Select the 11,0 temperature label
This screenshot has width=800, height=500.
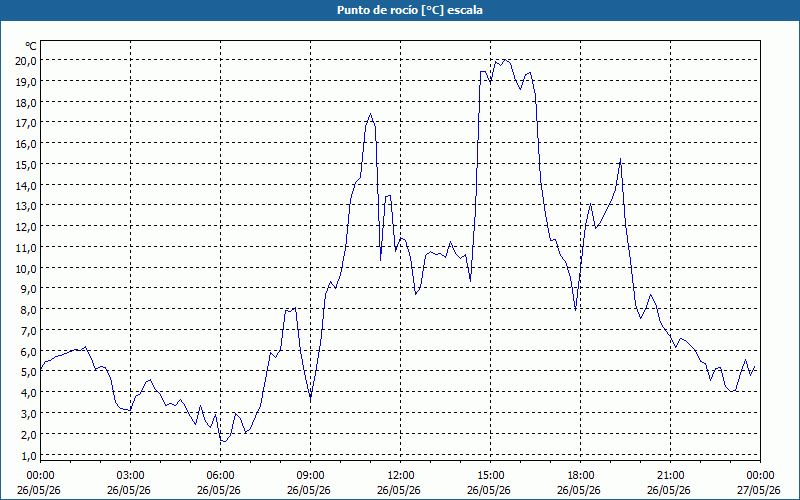26,248
